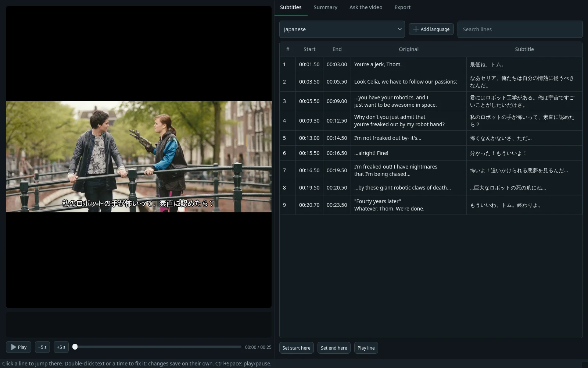Skip forward with the +5 s button
The width and height of the screenshot is (588, 368).
(61, 347)
